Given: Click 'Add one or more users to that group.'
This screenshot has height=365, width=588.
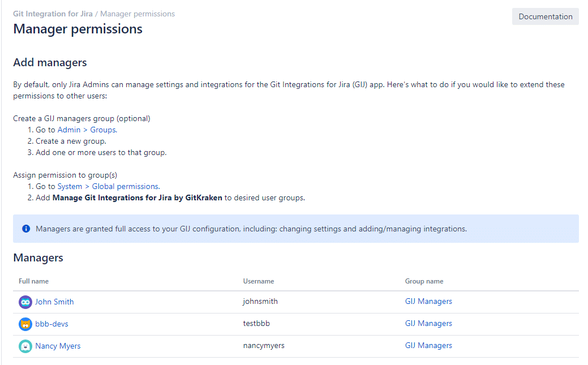Looking at the screenshot, I should tap(101, 153).
